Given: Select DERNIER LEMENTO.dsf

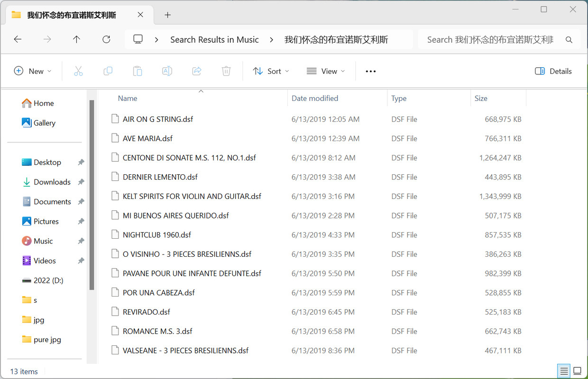Looking at the screenshot, I should click(160, 177).
